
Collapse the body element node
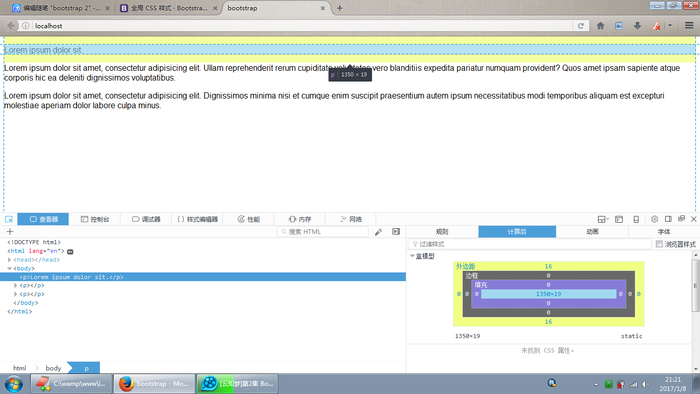click(x=9, y=269)
